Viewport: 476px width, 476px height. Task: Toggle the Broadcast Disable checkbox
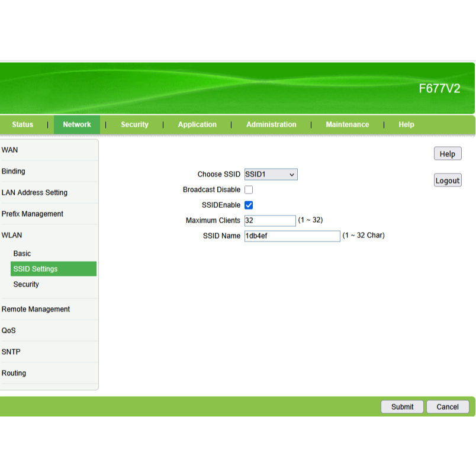(249, 190)
